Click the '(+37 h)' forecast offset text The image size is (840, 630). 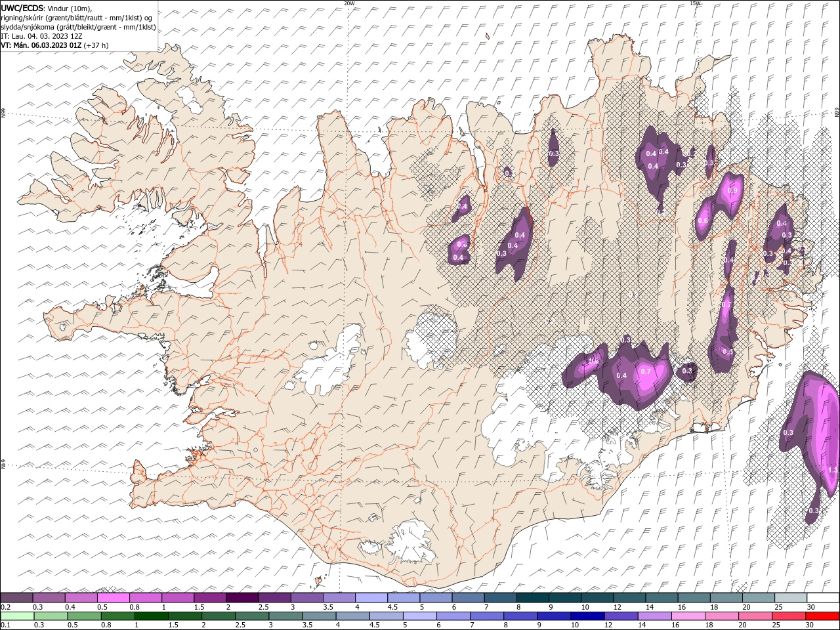click(x=96, y=45)
